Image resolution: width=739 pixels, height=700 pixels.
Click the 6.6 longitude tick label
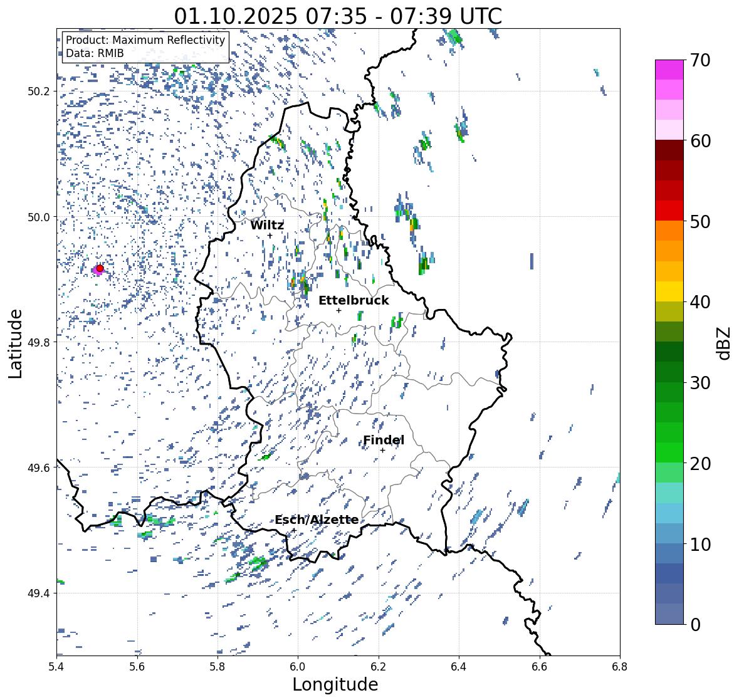point(539,667)
